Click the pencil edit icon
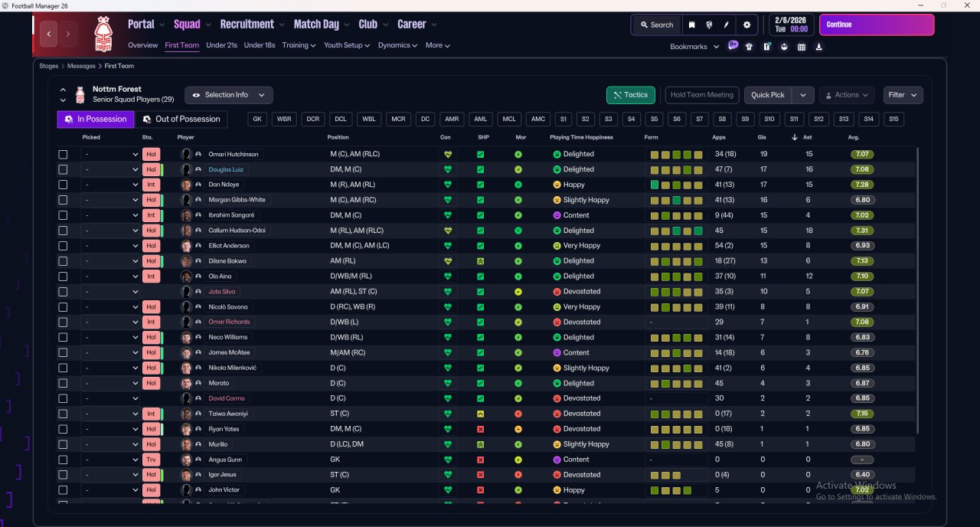The height and width of the screenshot is (527, 980). point(727,25)
